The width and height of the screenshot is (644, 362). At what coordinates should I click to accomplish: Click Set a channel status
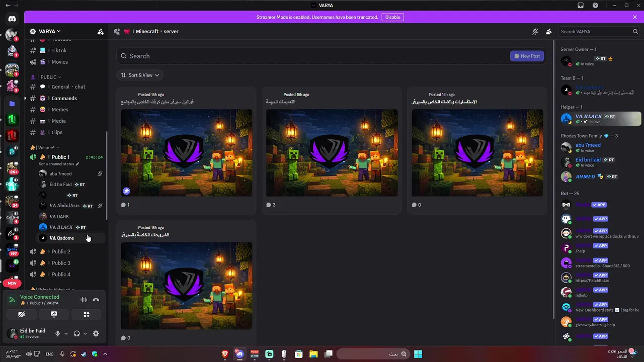tap(59, 164)
